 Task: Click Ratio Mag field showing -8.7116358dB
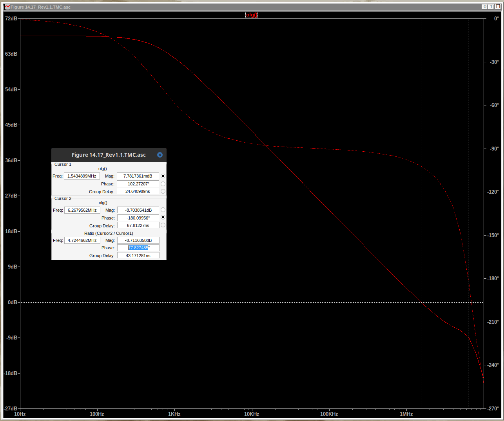[x=138, y=240]
